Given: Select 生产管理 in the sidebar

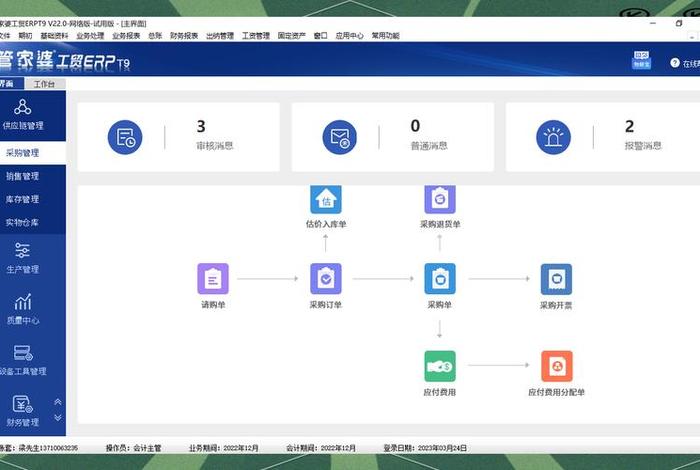Looking at the screenshot, I should tap(22, 258).
